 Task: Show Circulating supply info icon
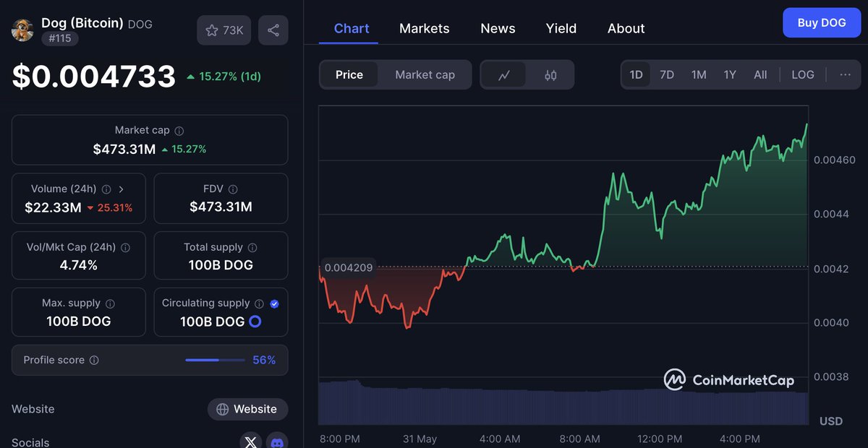(x=260, y=303)
